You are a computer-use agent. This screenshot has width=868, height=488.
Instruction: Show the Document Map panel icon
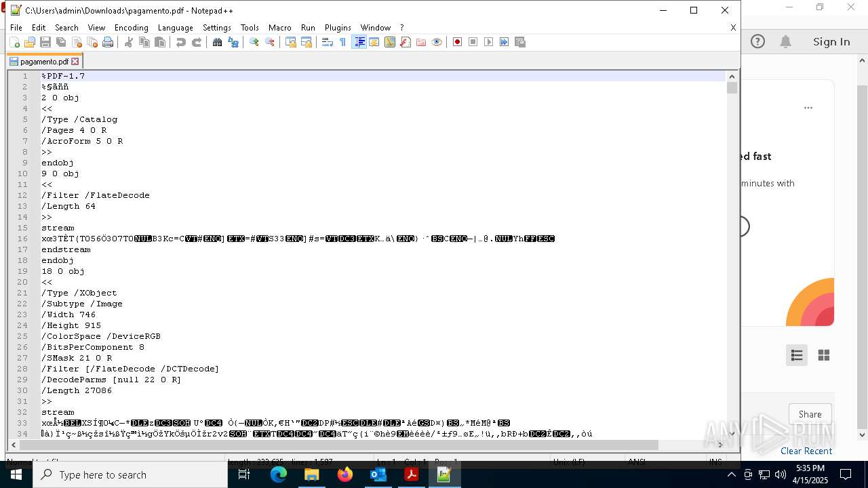(390, 42)
